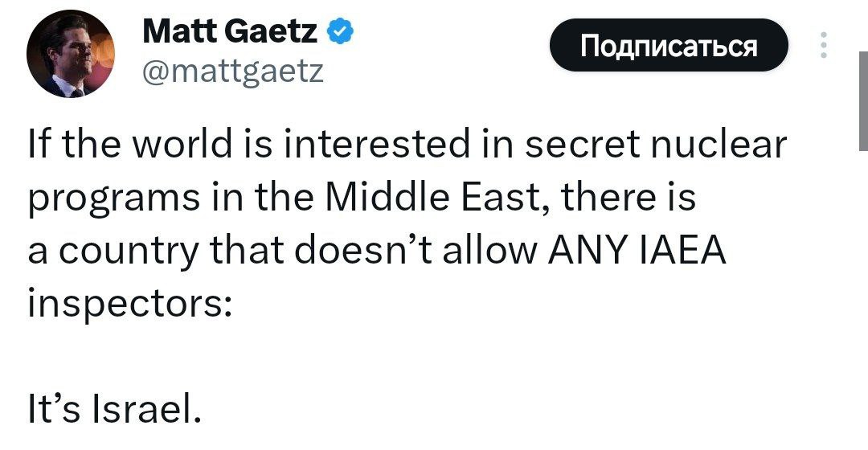Click the blue verified badge
The image size is (868, 450).
click(341, 33)
